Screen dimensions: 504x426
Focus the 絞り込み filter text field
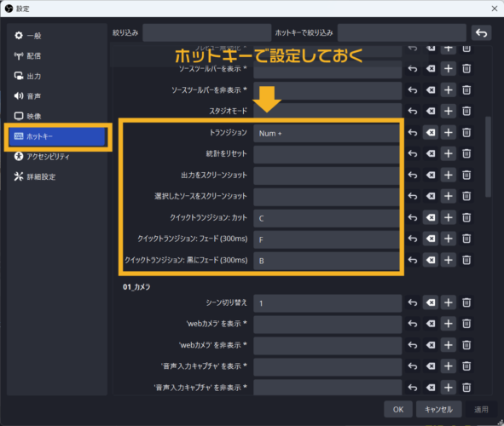tap(207, 32)
